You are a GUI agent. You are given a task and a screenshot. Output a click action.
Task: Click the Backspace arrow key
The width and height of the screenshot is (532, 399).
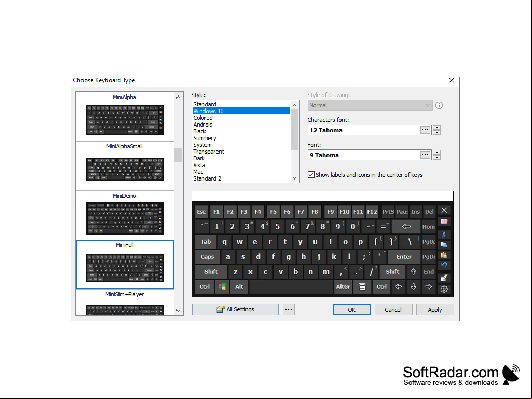406,227
